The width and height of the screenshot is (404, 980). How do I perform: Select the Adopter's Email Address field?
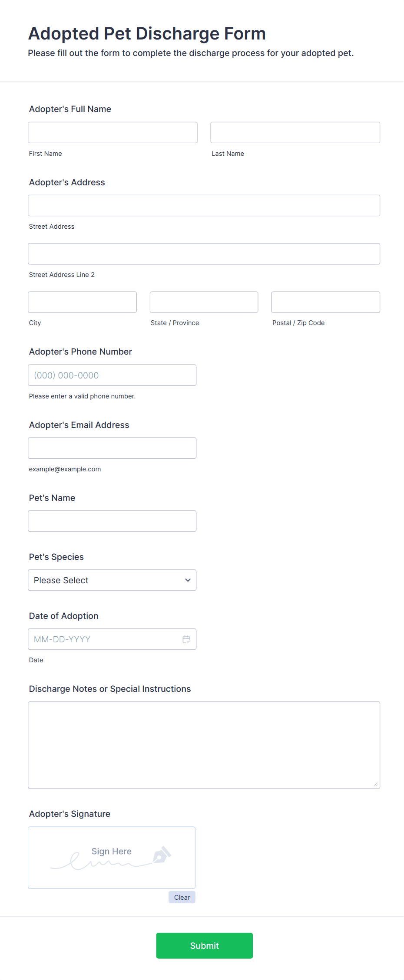pos(112,447)
